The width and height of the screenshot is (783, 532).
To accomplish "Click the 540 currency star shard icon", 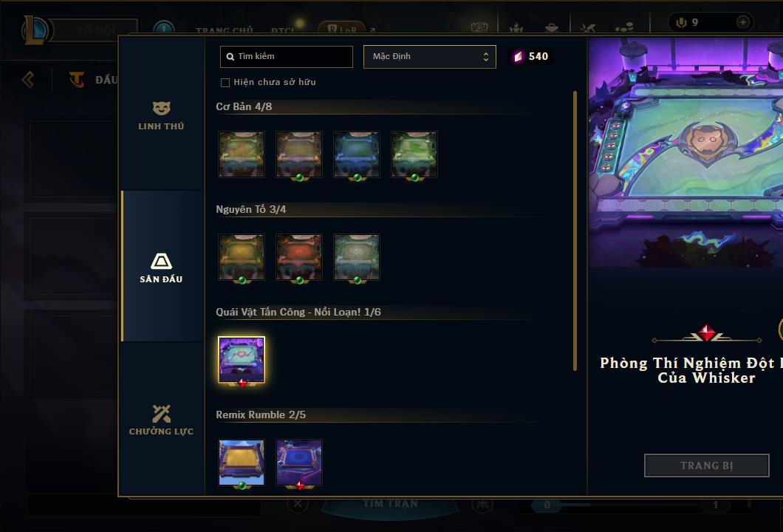I will click(x=518, y=56).
